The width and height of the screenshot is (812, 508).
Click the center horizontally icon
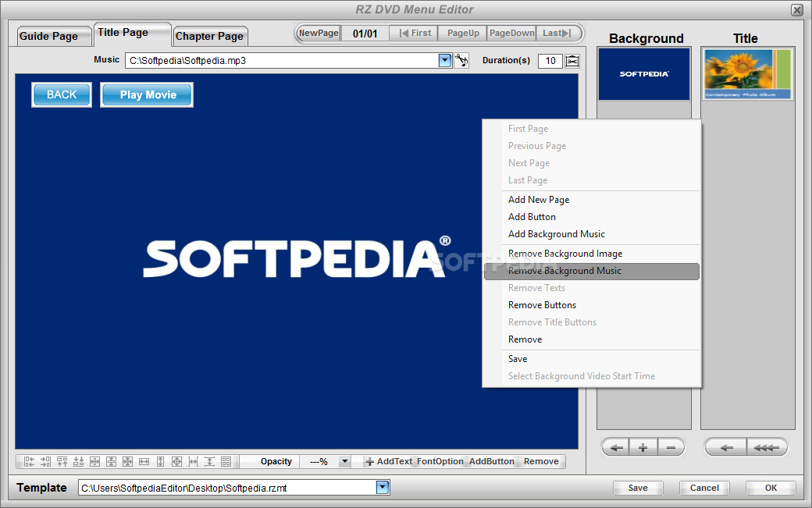pyautogui.click(x=94, y=461)
